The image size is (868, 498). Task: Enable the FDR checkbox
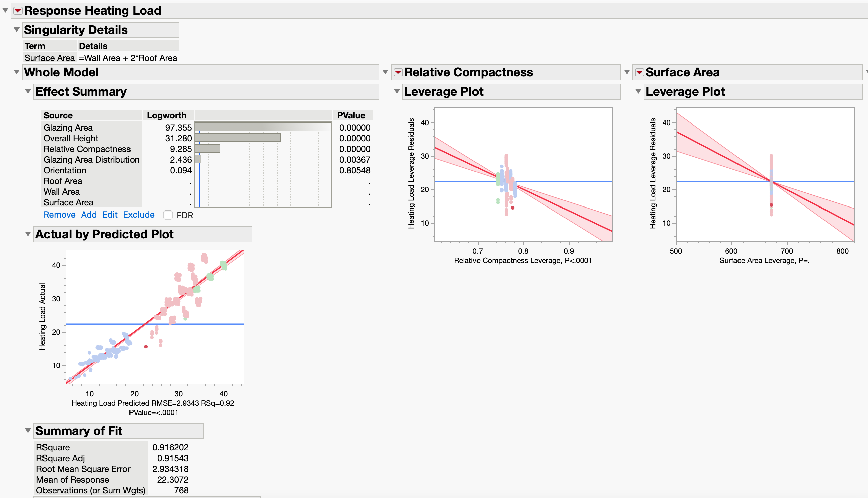coord(168,215)
